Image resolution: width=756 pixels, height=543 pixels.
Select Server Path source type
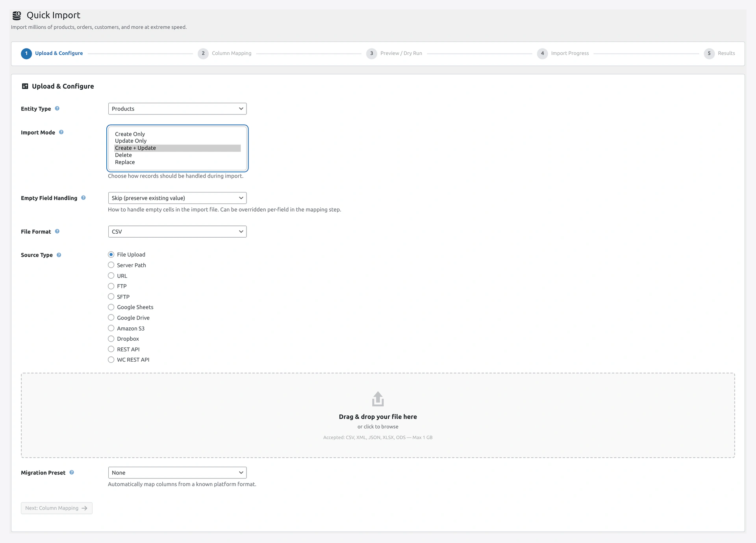[x=111, y=265]
